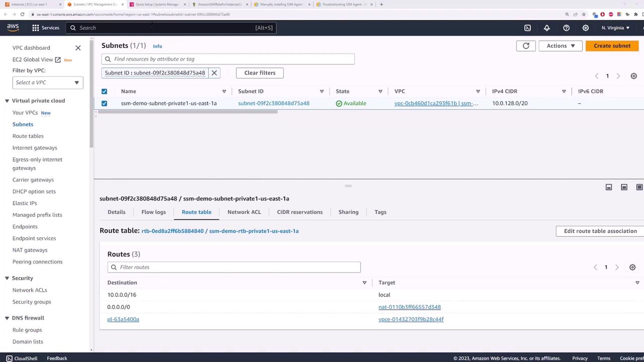644x362 pixels.
Task: Collapse the Virtual private cloud section
Action: [x=7, y=101]
